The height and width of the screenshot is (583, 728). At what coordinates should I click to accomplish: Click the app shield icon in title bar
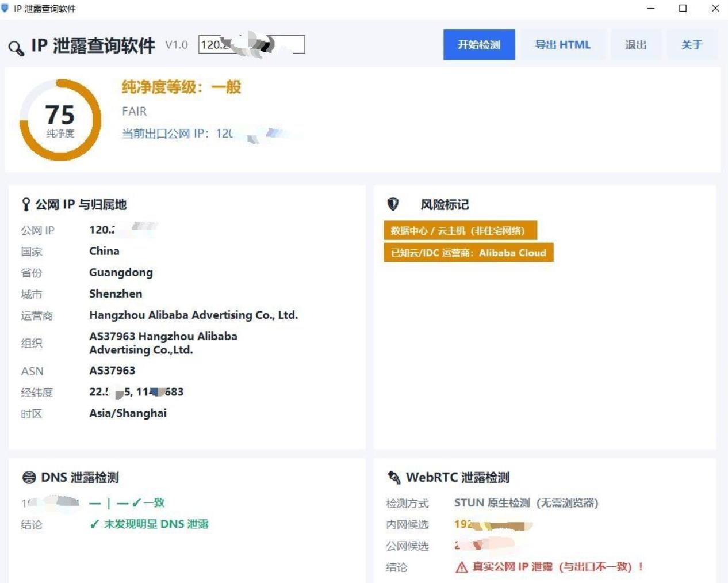[5, 8]
